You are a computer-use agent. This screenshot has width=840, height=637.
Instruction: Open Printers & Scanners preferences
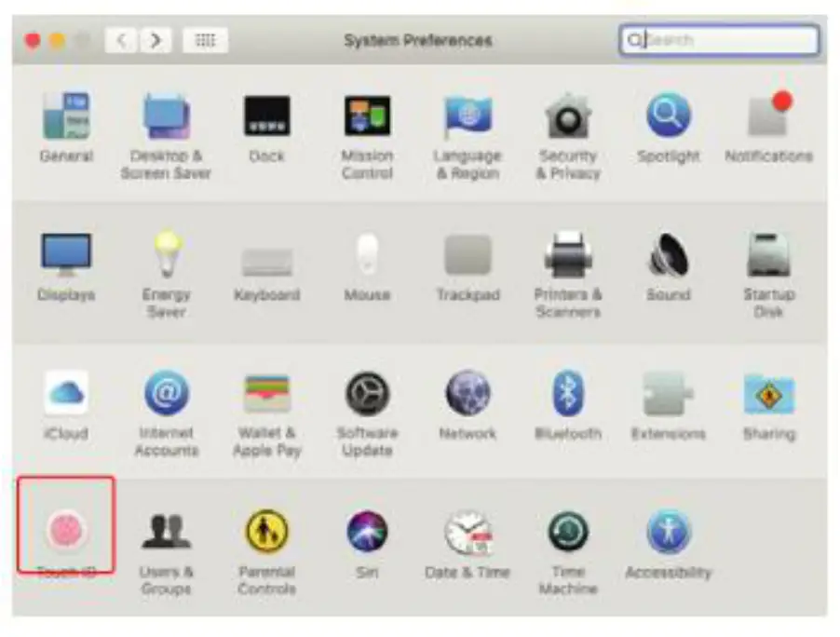click(x=567, y=256)
